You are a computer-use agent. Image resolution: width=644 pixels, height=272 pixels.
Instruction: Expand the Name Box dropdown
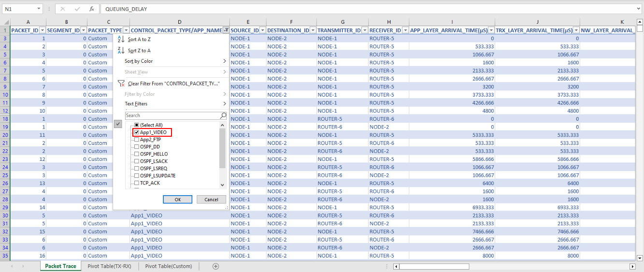tap(38, 9)
